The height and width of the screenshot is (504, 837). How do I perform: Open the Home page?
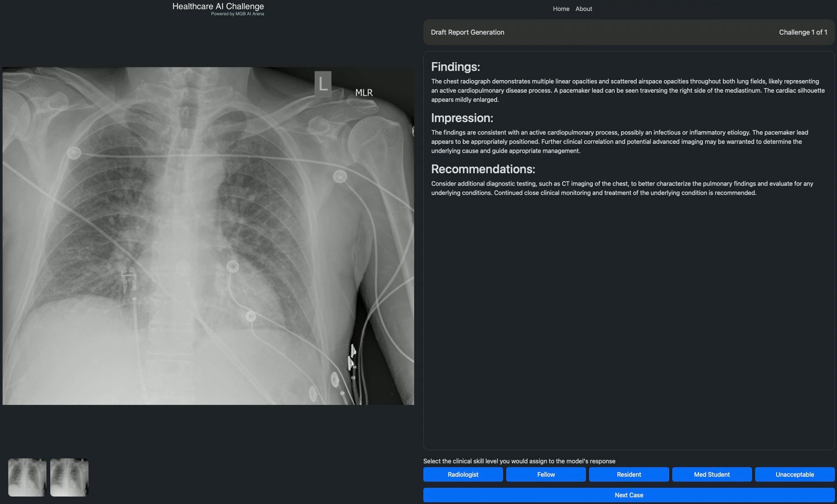point(561,9)
